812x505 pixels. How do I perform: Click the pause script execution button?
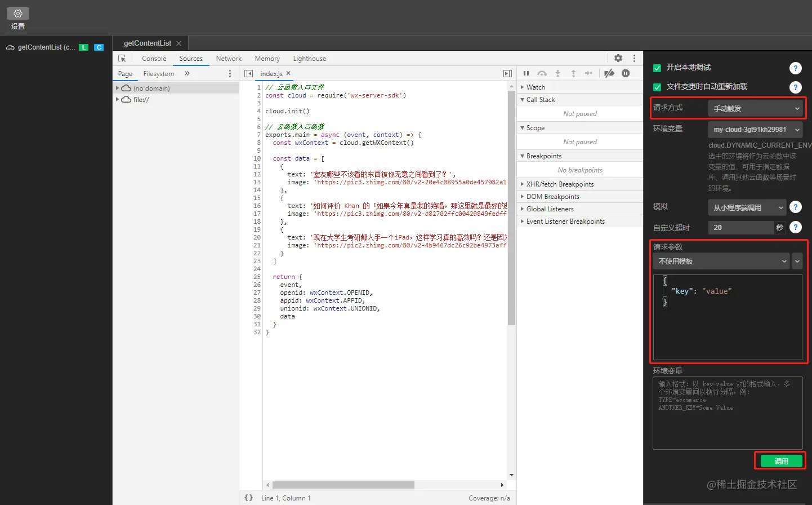[x=526, y=73]
